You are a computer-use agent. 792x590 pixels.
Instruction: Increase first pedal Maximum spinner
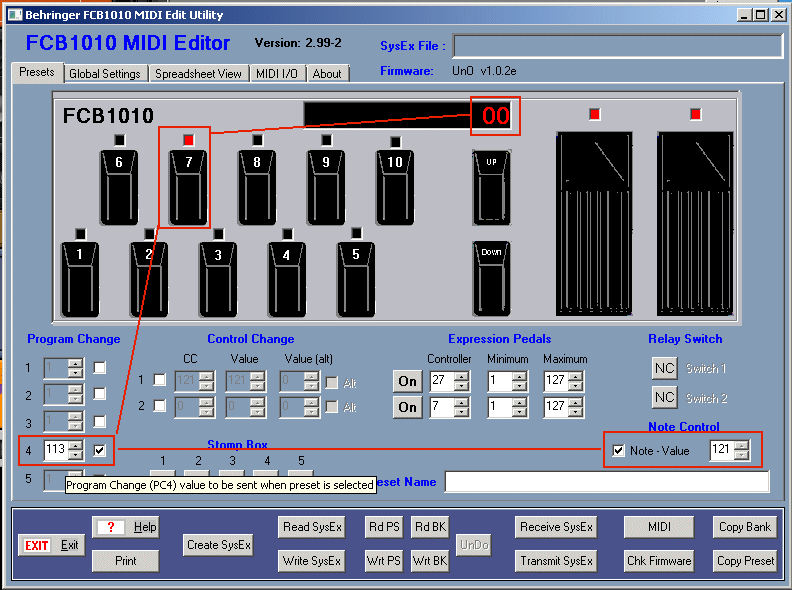point(575,376)
